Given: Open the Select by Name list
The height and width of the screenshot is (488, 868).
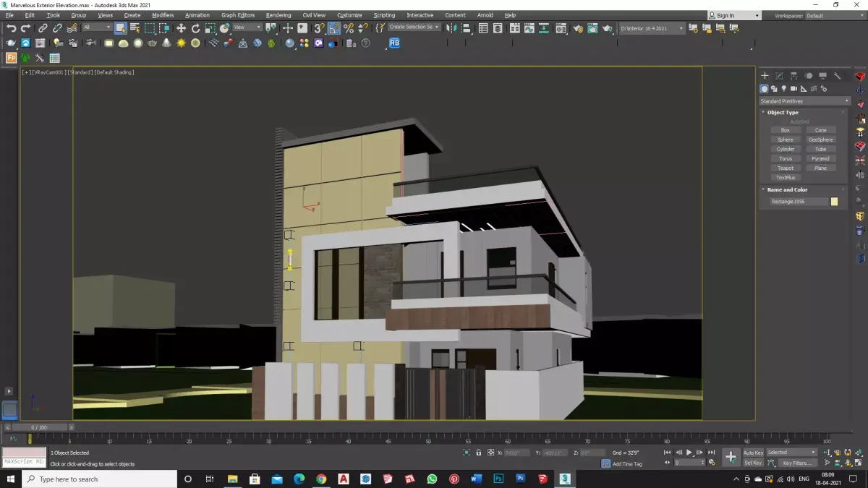Looking at the screenshot, I should pos(135,28).
